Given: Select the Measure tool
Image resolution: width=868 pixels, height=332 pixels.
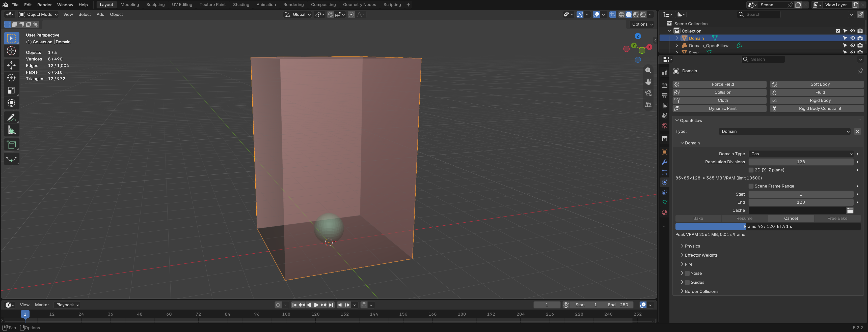Looking at the screenshot, I should click(x=11, y=130).
